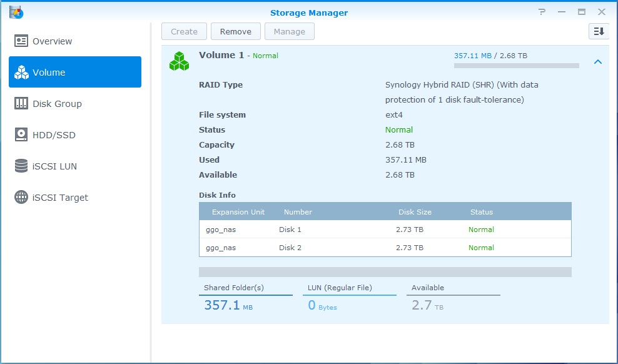Open the help question mark
This screenshot has width=618, height=364.
[542, 12]
